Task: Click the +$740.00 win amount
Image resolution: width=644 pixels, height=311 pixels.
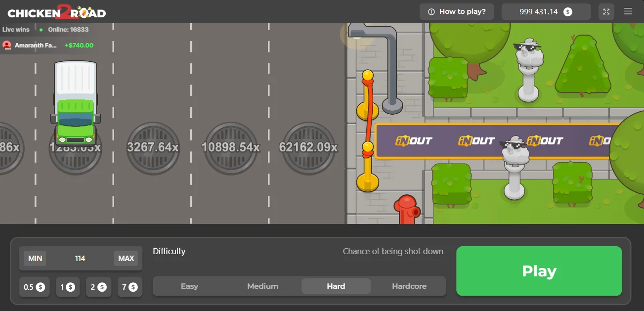Action: 79,45
